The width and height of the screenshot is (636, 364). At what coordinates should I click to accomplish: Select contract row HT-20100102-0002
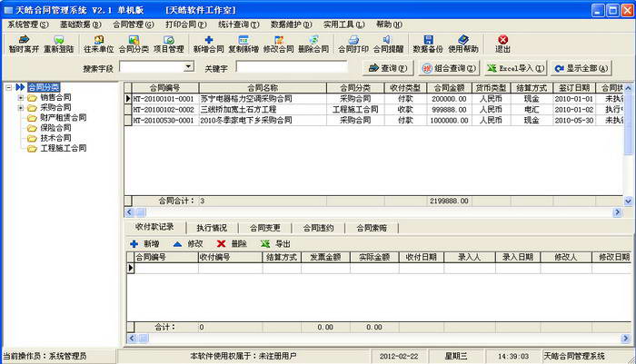[x=373, y=110]
